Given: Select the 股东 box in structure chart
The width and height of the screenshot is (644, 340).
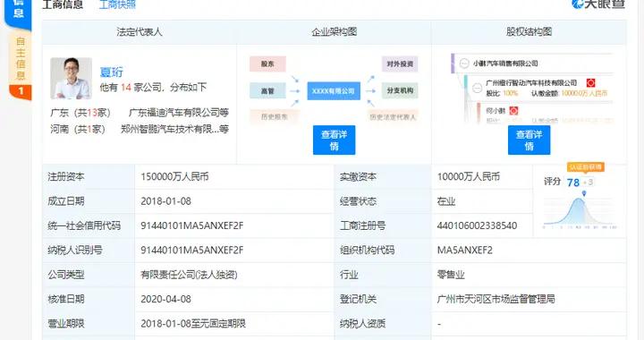Looking at the screenshot, I should (x=267, y=64).
